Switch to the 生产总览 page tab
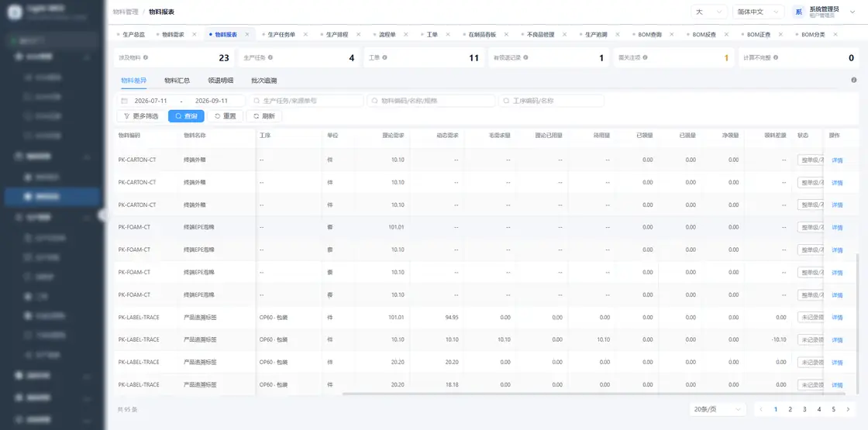Viewport: 868px width, 430px height. tap(134, 34)
